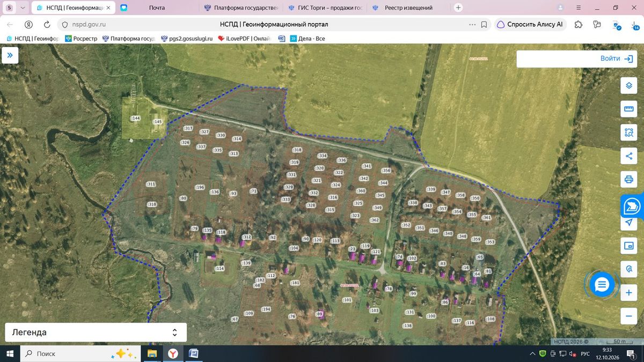
Task: Open the map layers panel
Action: 628,86
